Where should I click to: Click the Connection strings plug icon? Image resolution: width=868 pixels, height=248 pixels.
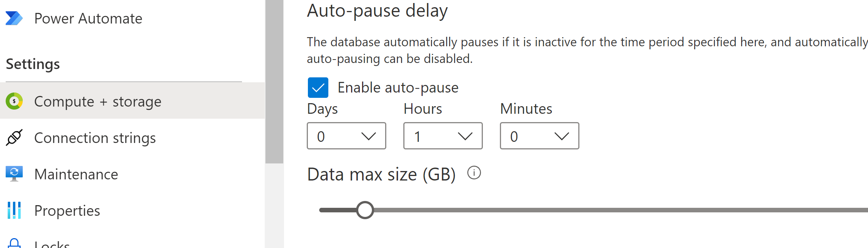pos(14,138)
